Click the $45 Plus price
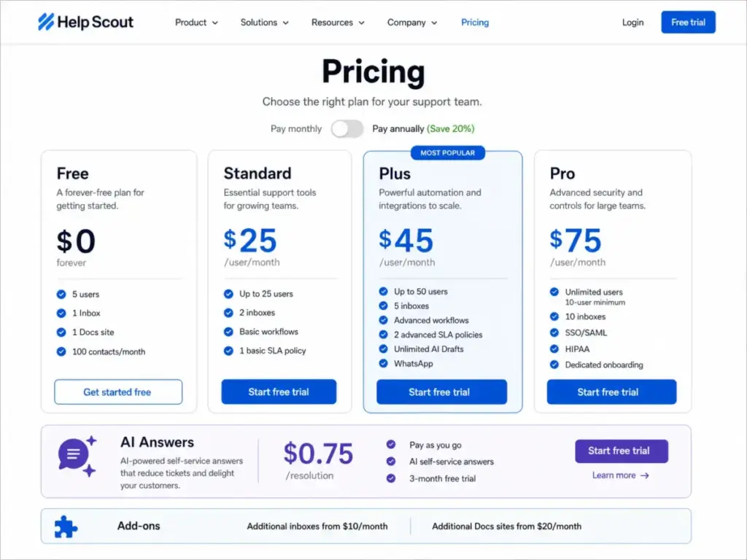 (x=406, y=240)
